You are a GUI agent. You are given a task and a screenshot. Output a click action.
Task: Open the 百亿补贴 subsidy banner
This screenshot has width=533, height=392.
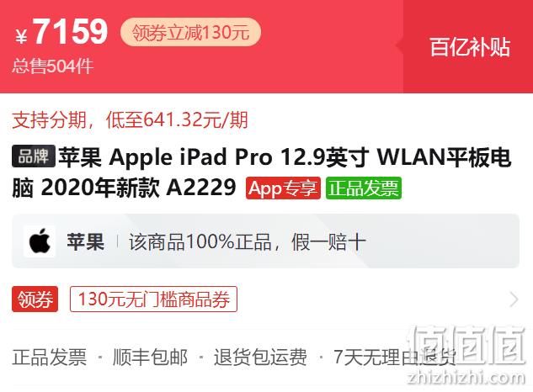point(470,46)
